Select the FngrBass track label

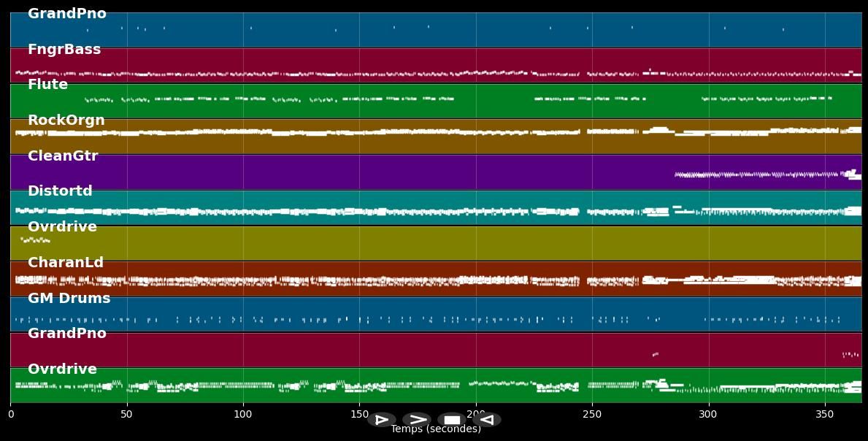coord(64,50)
